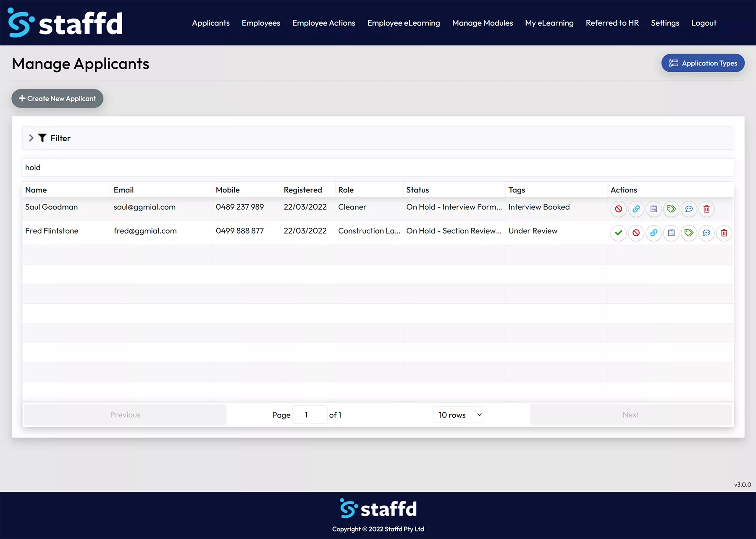This screenshot has width=756, height=539.
Task: Delete Fred Flintstone with the trash icon
Action: pyautogui.click(x=724, y=233)
